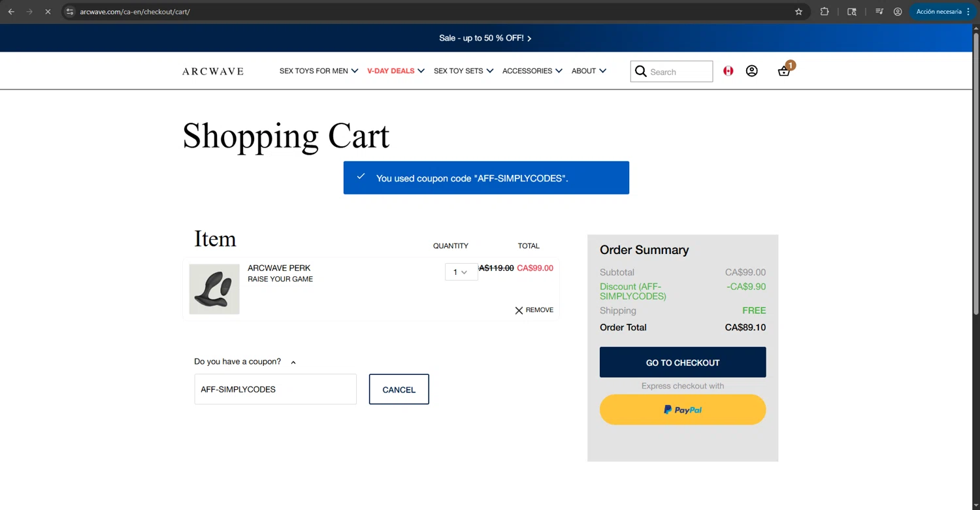Screen dimensions: 980x510
Task: Stop the page loading with the X icon
Action: tap(48, 12)
